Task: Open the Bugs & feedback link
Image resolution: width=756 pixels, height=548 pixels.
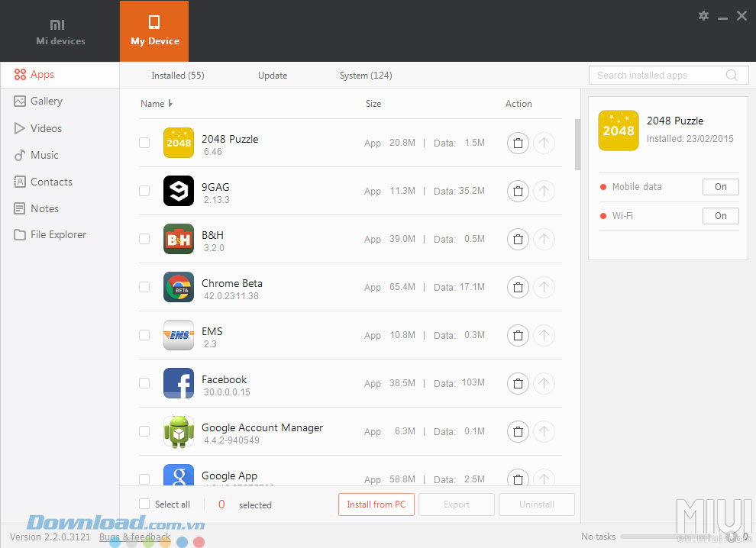Action: pos(135,537)
